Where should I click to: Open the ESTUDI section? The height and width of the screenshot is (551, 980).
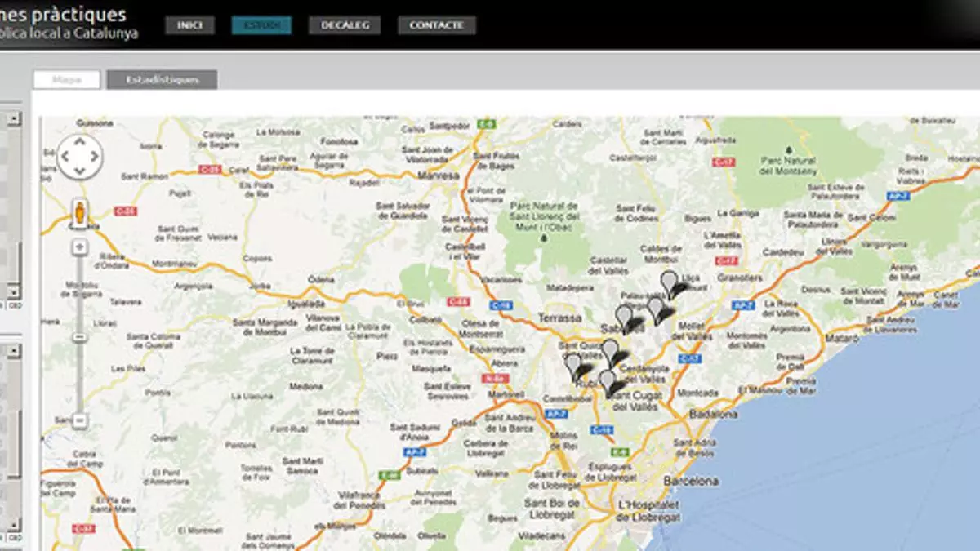click(x=261, y=25)
